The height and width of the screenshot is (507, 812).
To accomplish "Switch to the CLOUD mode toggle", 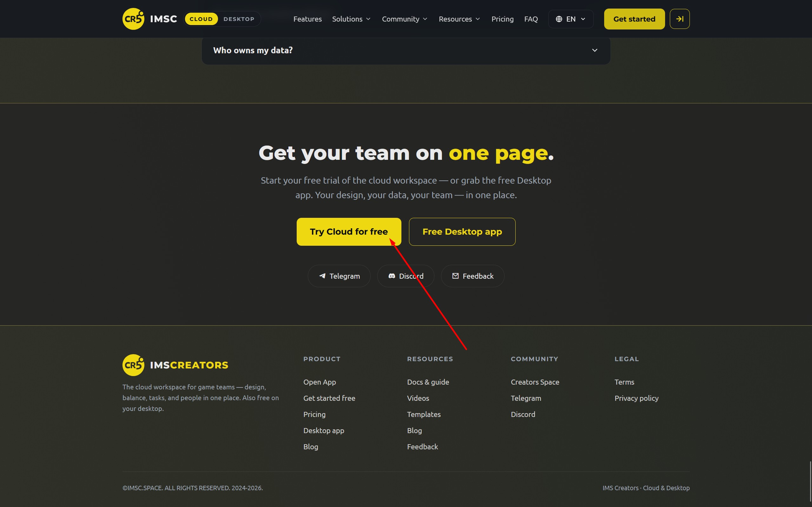I will click(201, 19).
